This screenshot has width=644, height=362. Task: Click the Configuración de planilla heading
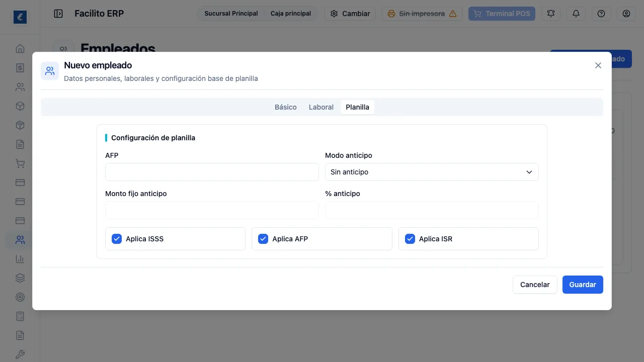coord(153,138)
